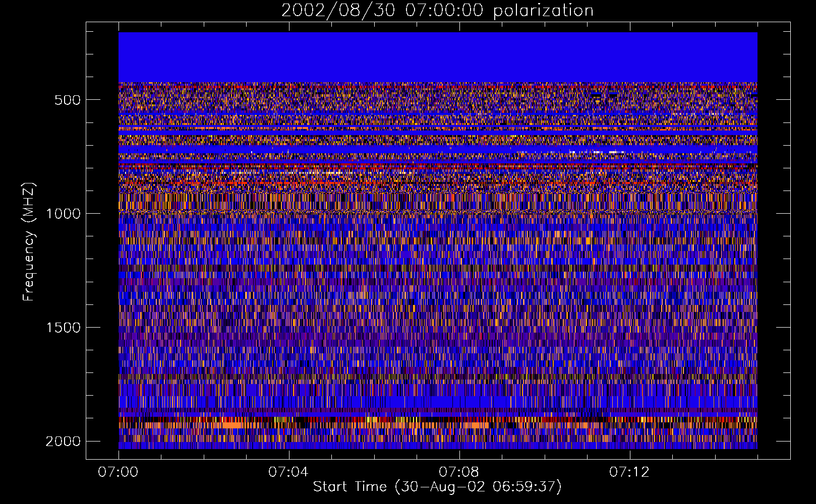Viewport: 816px width, 504px height.
Task: Click the plot title '2002/08/30 07:00:00 polarization'
Action: (437, 11)
